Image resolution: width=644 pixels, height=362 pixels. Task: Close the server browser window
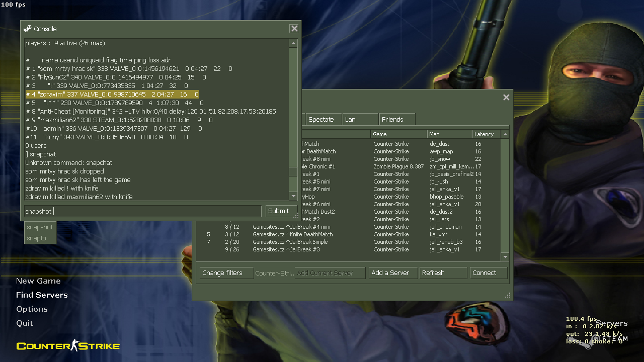[x=506, y=98]
